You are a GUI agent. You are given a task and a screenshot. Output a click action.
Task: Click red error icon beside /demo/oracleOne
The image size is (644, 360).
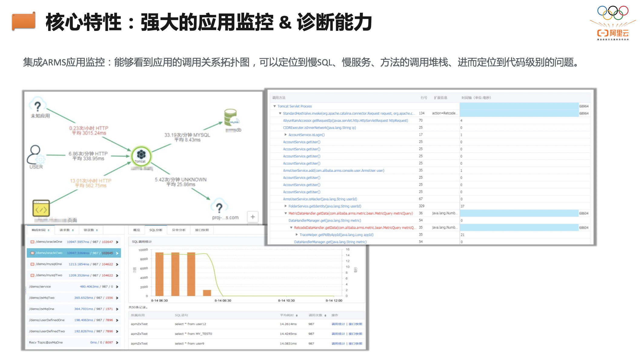[x=32, y=242]
